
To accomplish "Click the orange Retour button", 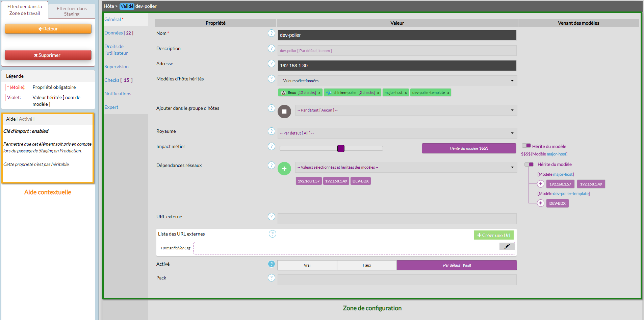I will pos(48,29).
